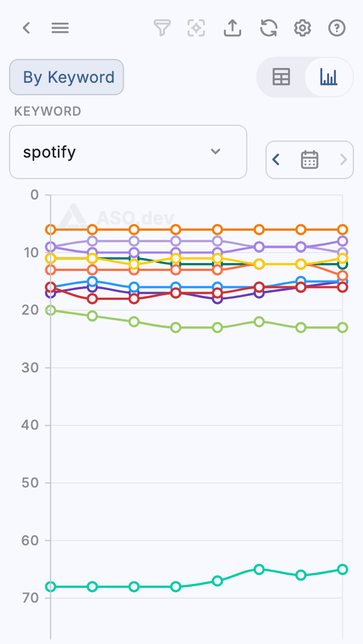Click the chevron inside the keyword selector
This screenshot has height=644, width=363.
point(215,152)
